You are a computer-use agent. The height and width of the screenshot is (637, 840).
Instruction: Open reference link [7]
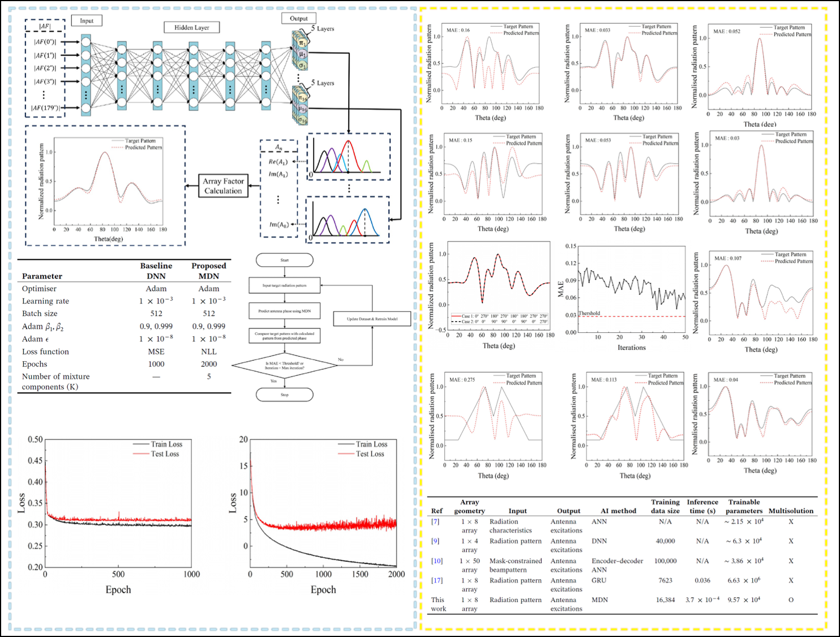click(x=435, y=521)
